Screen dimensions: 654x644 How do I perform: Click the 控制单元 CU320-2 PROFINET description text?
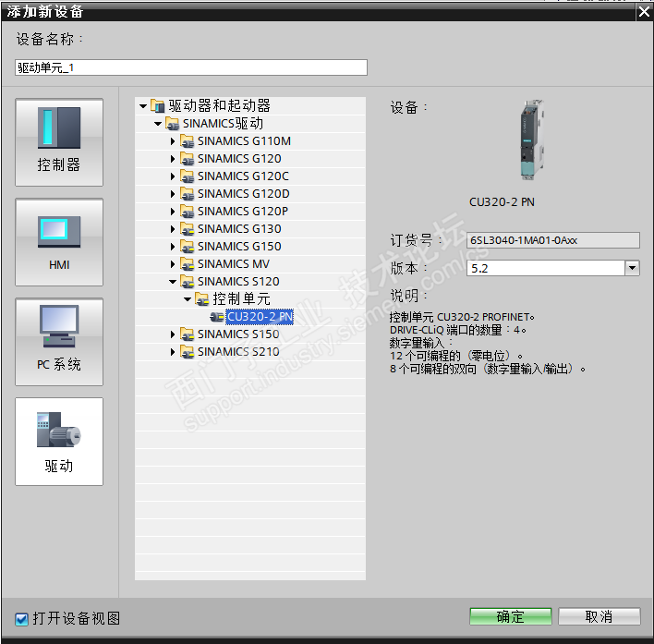click(462, 317)
